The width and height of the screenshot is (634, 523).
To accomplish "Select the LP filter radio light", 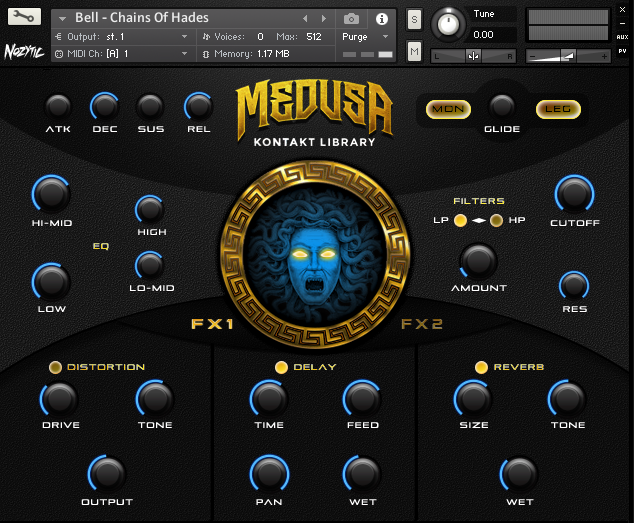I will [x=460, y=220].
